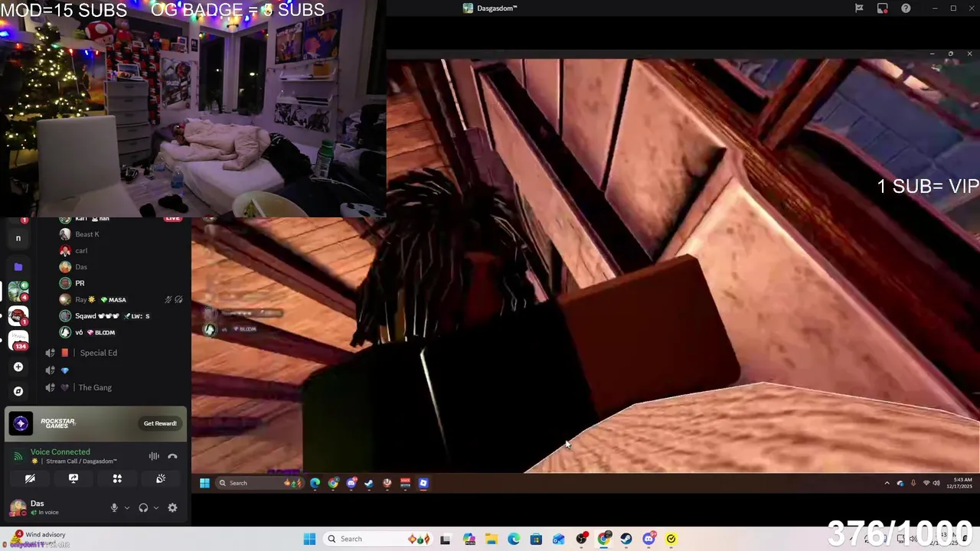Open the activities button in voice panel

[x=117, y=478]
